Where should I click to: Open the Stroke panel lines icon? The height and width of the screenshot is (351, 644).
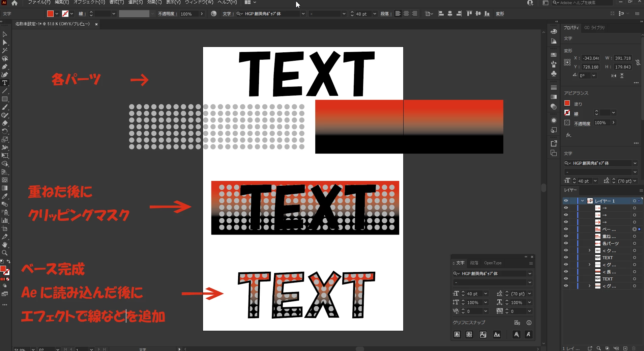(x=554, y=88)
